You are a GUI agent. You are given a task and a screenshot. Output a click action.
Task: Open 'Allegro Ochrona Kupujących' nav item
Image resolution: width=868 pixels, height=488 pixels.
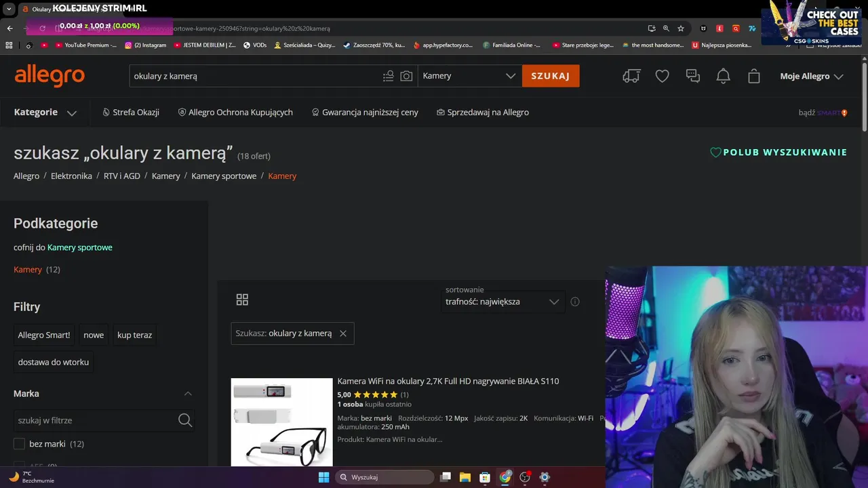tap(235, 113)
